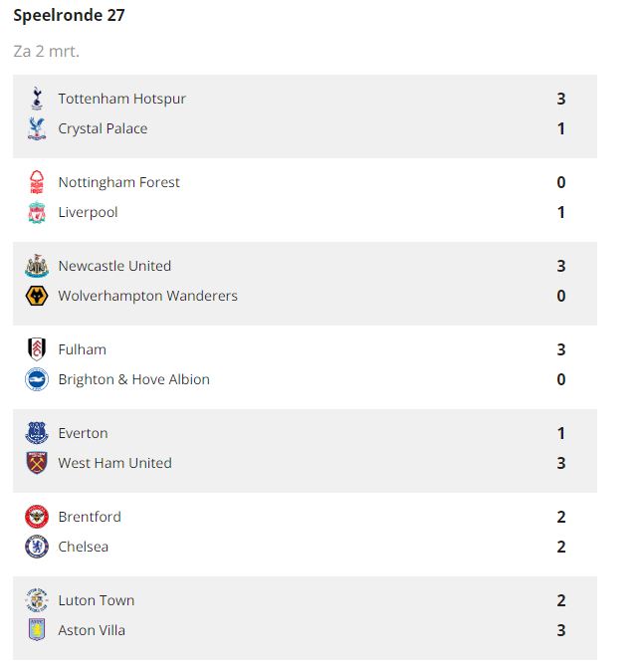Click the Nottingham Forest club crest

coord(37,182)
